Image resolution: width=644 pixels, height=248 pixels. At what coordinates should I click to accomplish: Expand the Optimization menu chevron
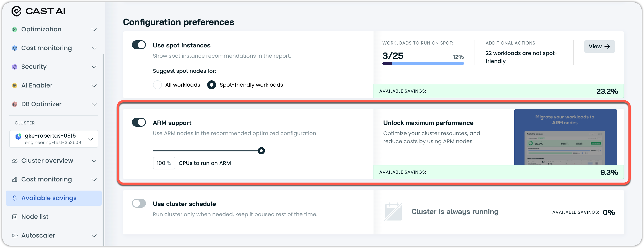[94, 30]
